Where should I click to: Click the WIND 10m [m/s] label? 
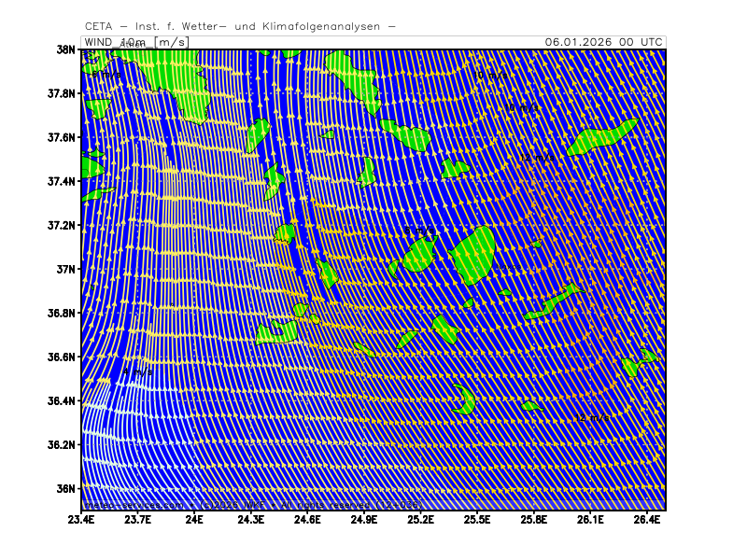pyautogui.click(x=134, y=42)
